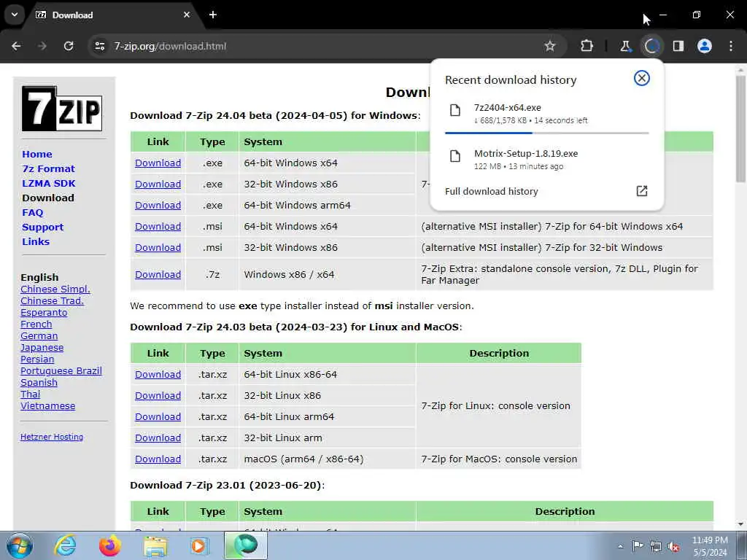Switch language to Chinese Simpl.
Image resolution: width=747 pixels, height=560 pixels.
(55, 289)
